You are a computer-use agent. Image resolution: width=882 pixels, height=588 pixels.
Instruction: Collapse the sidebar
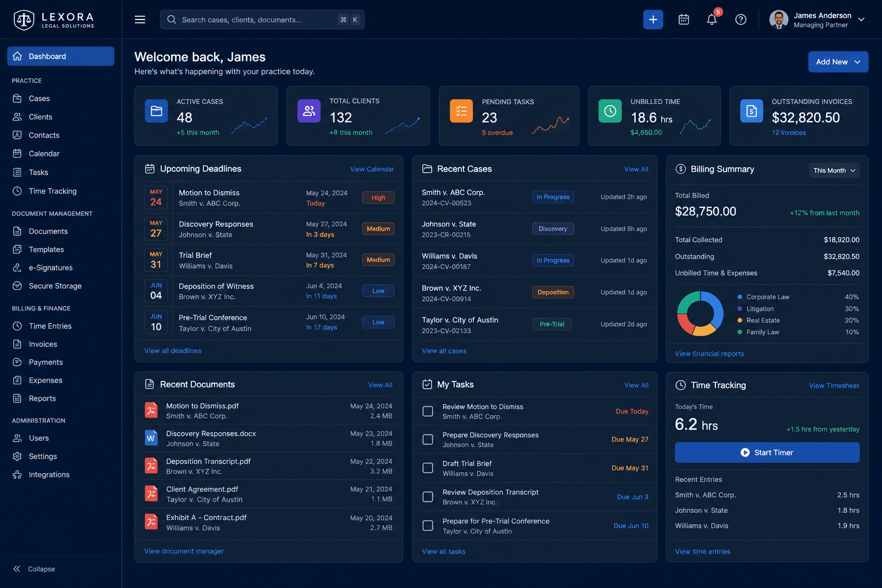(34, 569)
